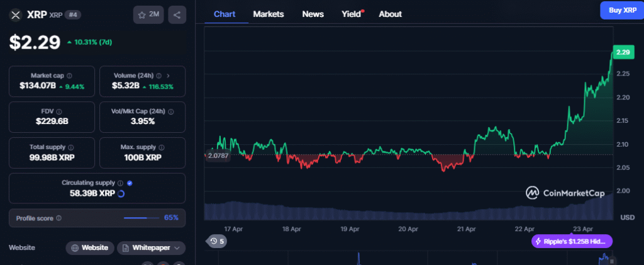Click info icon beside Market cap
The width and height of the screenshot is (644, 265).
pos(69,76)
